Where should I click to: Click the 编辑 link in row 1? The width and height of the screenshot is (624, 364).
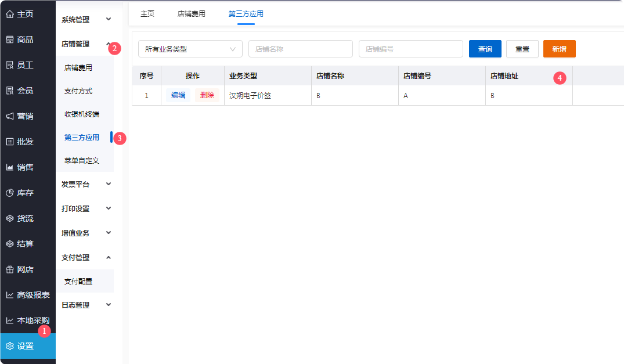point(178,95)
